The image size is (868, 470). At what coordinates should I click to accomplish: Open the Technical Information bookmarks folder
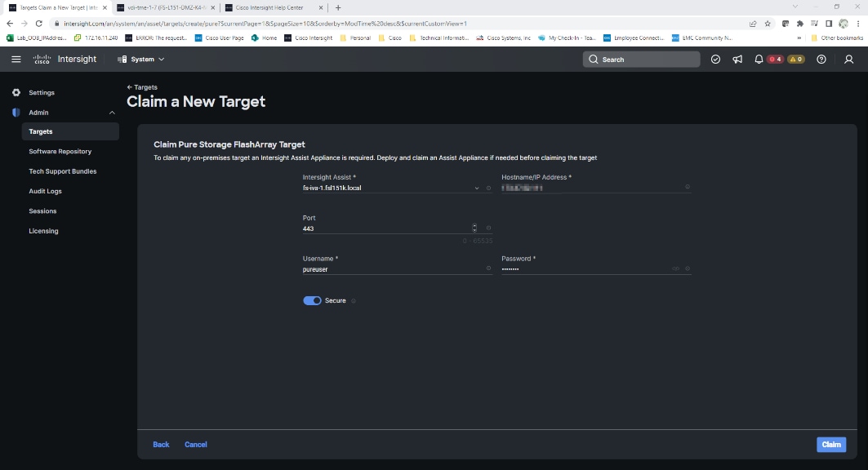(x=439, y=38)
